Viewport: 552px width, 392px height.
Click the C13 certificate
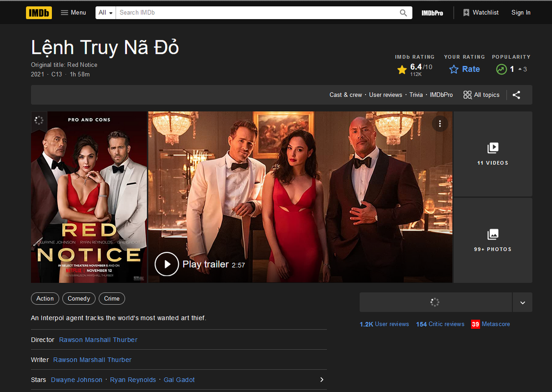57,74
